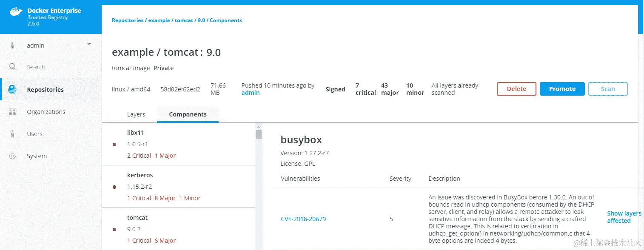Navigate to the example breadcrumb link
The image size is (644, 250).
(159, 20)
